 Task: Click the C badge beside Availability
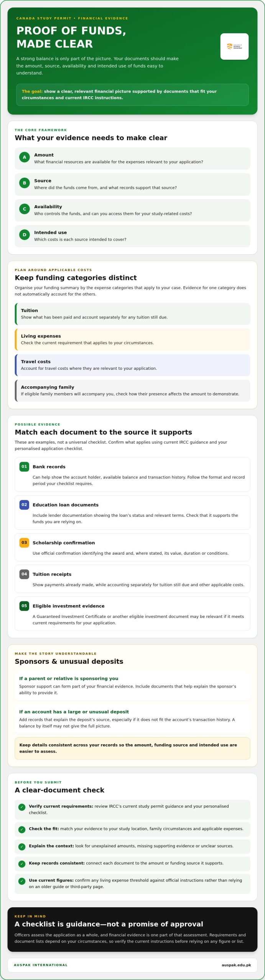click(25, 209)
